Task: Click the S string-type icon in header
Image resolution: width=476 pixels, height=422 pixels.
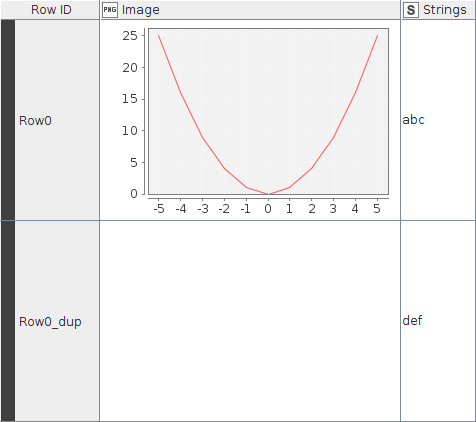Action: pos(411,10)
